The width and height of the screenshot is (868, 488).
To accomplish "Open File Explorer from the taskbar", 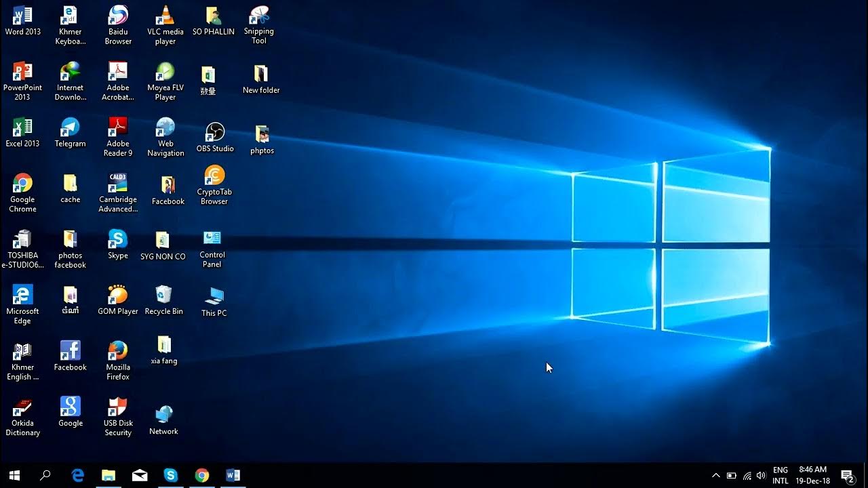I will (108, 475).
